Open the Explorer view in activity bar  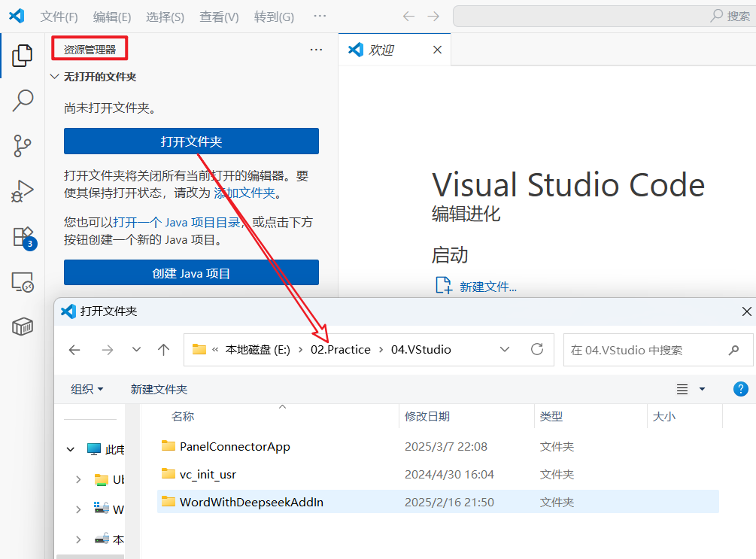pyautogui.click(x=22, y=56)
